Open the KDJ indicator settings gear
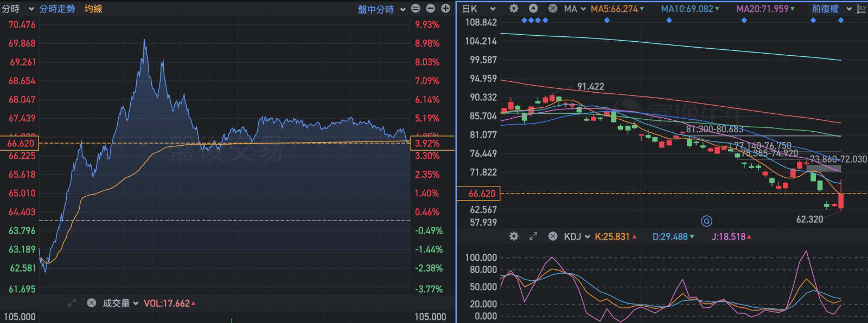 tap(514, 236)
